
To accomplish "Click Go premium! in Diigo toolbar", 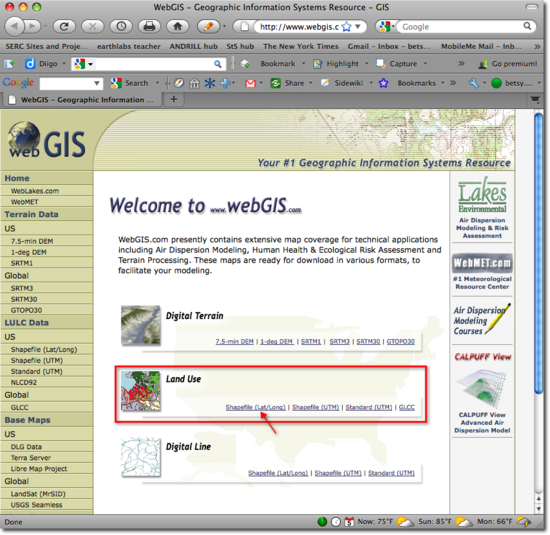I will 508,64.
